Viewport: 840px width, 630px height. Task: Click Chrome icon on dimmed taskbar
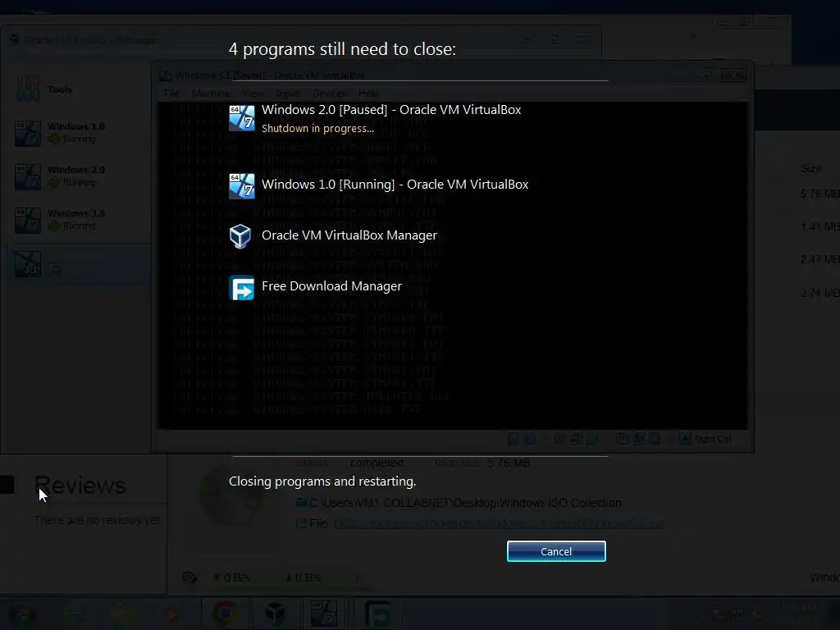(x=226, y=614)
